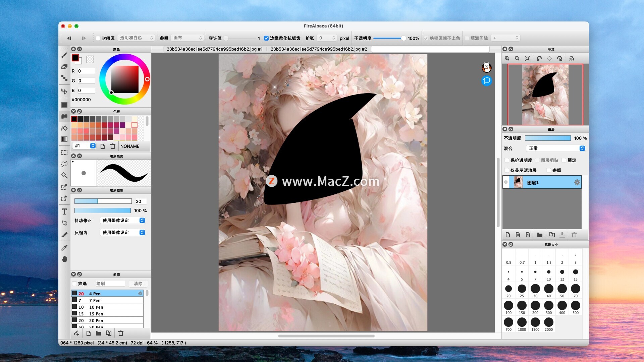Choose brush size 2000 preset
The height and width of the screenshot is (362, 644).
click(x=549, y=324)
